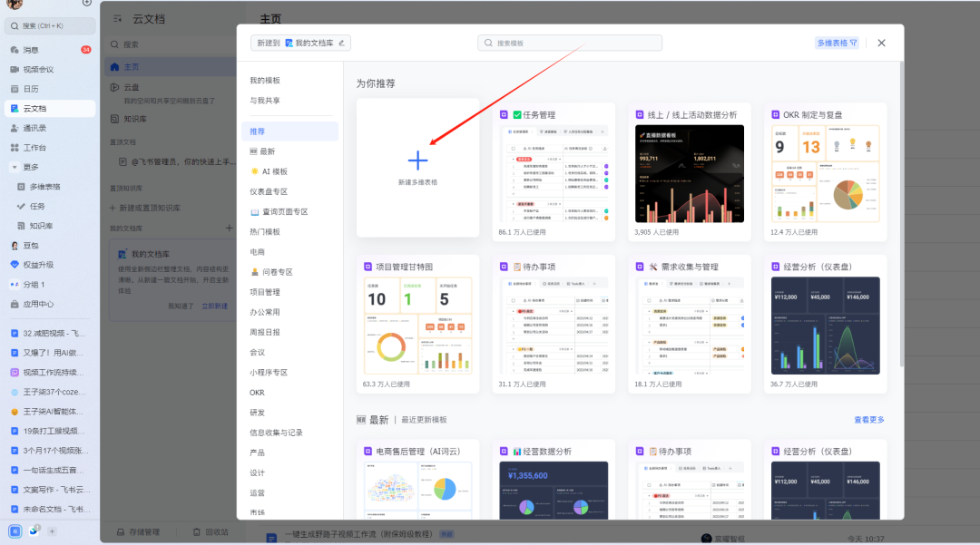
Task: Collapse the 云文档 panel menu icon
Action: 117,19
